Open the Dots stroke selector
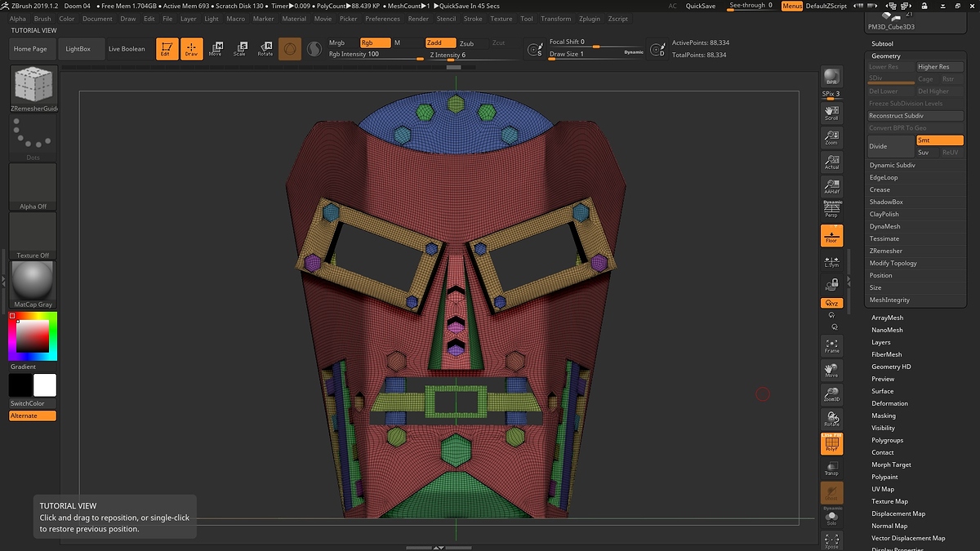980x551 pixels. point(33,138)
